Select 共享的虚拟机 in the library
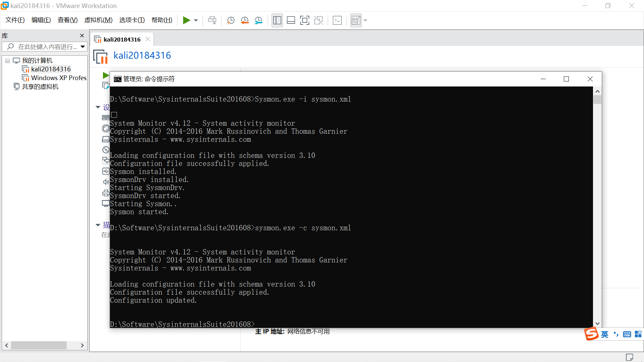The image size is (644, 362). click(40, 86)
